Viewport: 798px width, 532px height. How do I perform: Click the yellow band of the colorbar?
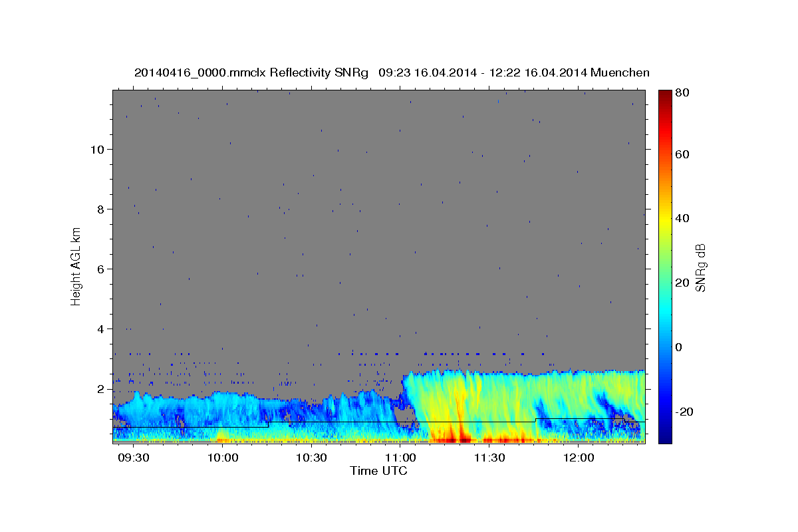point(664,219)
